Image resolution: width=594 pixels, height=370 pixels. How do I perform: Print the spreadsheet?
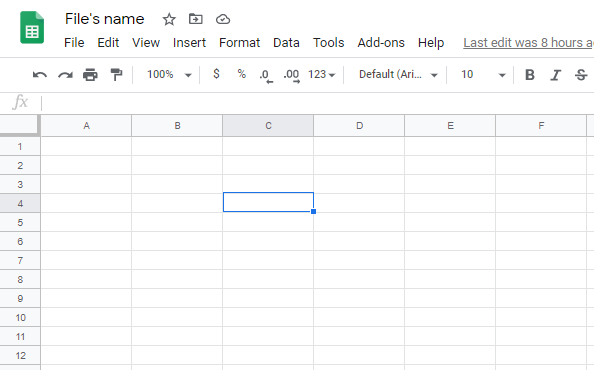[90, 75]
